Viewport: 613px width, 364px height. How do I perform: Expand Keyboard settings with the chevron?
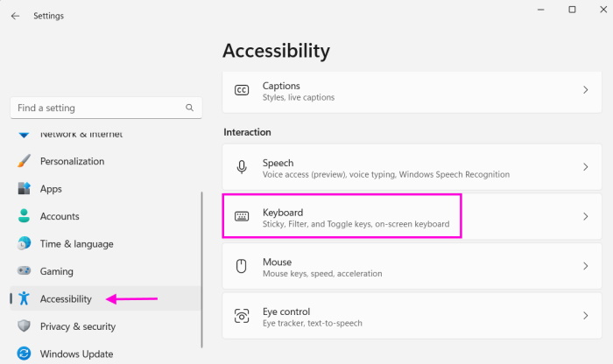(x=585, y=217)
